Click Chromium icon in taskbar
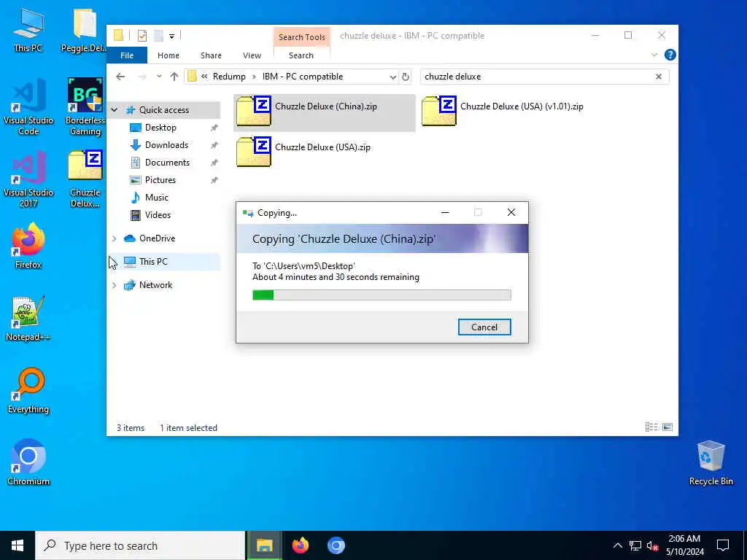Viewport: 747px width, 560px height. (336, 545)
